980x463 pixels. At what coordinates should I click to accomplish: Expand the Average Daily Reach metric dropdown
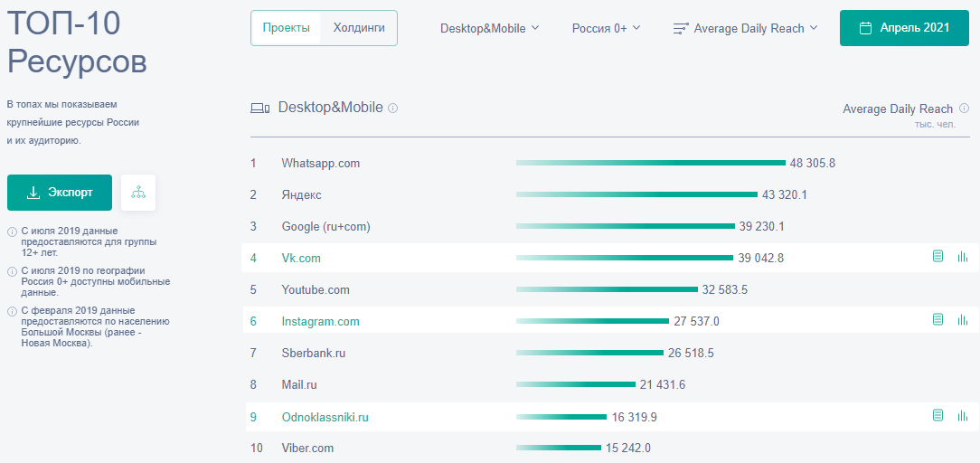point(745,28)
